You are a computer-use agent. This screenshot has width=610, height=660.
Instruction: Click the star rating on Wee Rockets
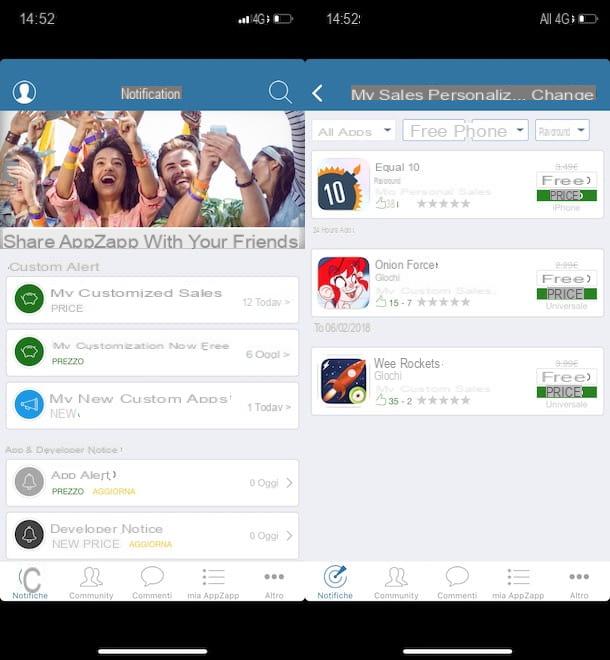443,400
